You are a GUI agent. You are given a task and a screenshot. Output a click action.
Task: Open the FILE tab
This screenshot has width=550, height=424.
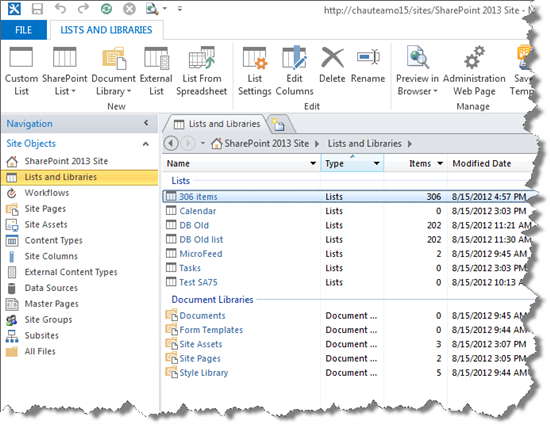point(24,30)
